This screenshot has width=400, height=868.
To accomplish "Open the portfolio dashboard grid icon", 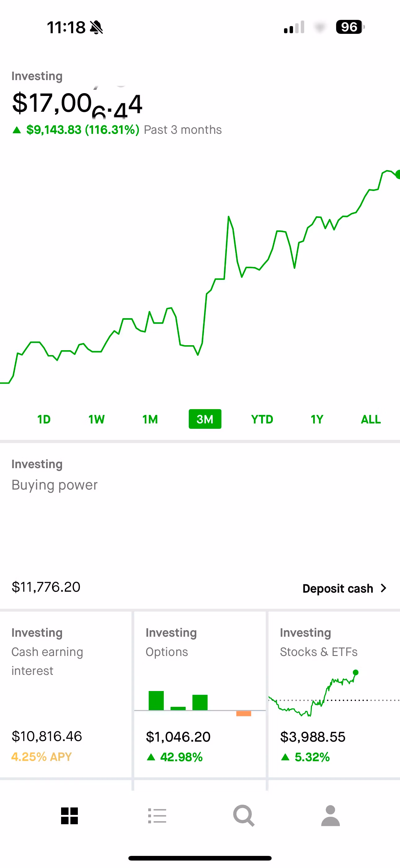I will (69, 816).
